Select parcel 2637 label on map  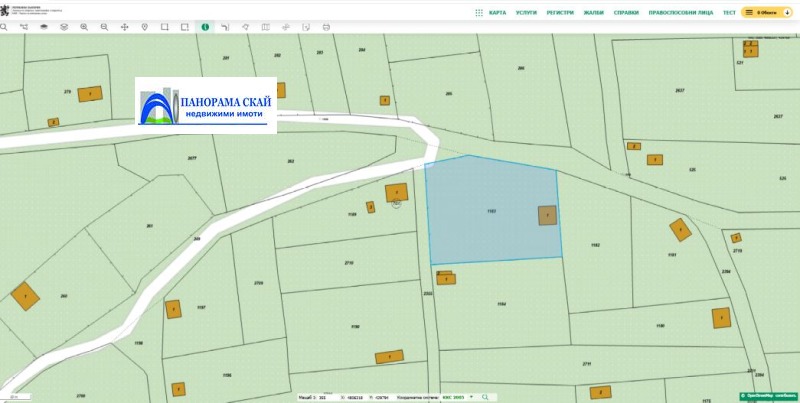pyautogui.click(x=679, y=90)
